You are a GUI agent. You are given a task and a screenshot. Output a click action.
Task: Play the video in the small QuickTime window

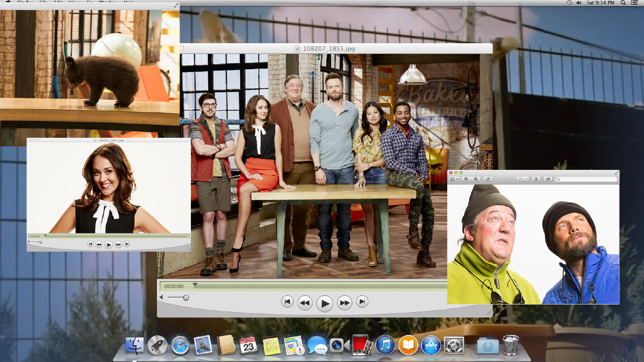click(x=109, y=245)
